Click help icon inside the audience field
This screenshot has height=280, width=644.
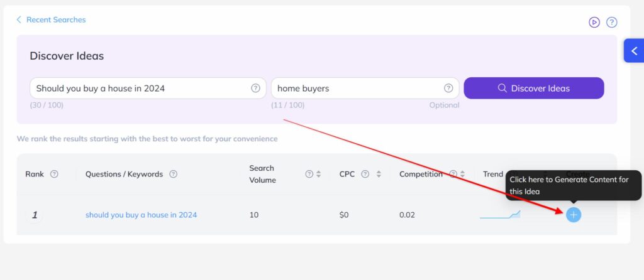(x=448, y=88)
